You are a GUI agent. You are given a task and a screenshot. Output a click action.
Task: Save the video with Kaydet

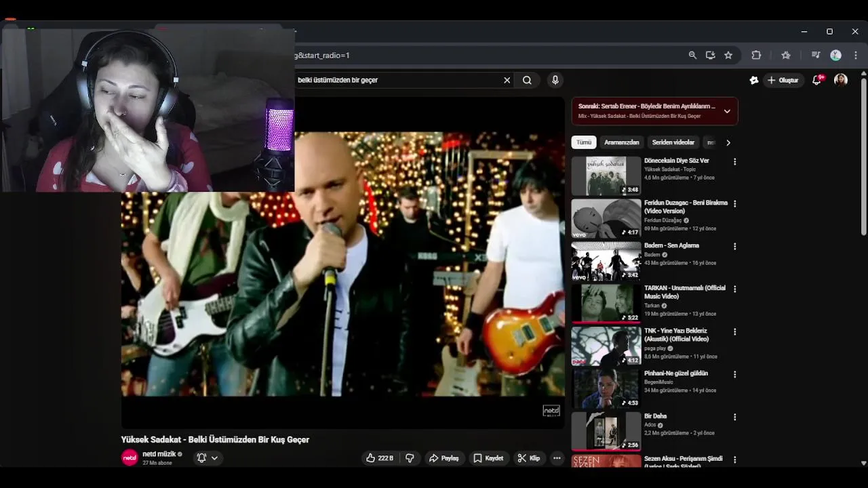coord(488,458)
